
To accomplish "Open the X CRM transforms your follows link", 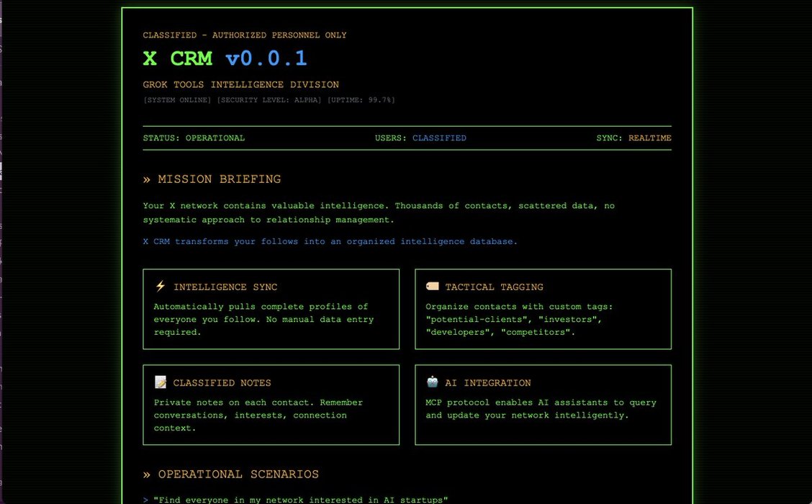I will pos(330,241).
